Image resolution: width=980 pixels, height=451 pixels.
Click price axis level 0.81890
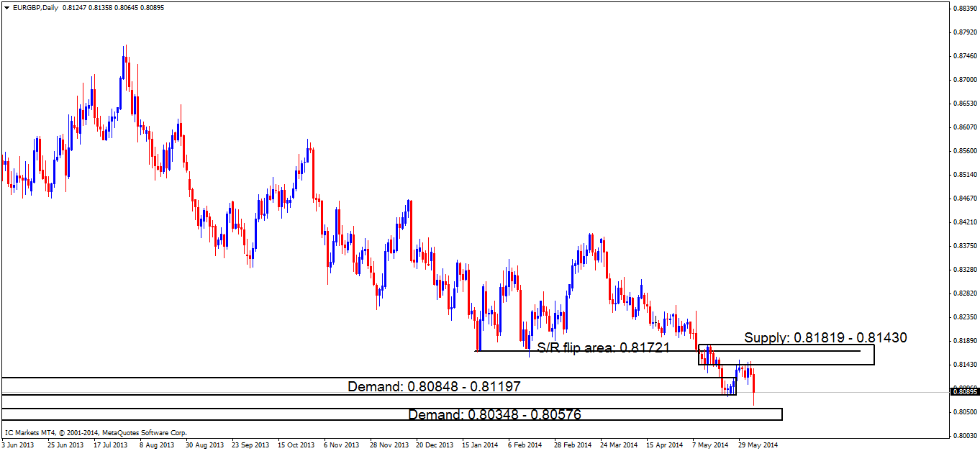pyautogui.click(x=964, y=340)
